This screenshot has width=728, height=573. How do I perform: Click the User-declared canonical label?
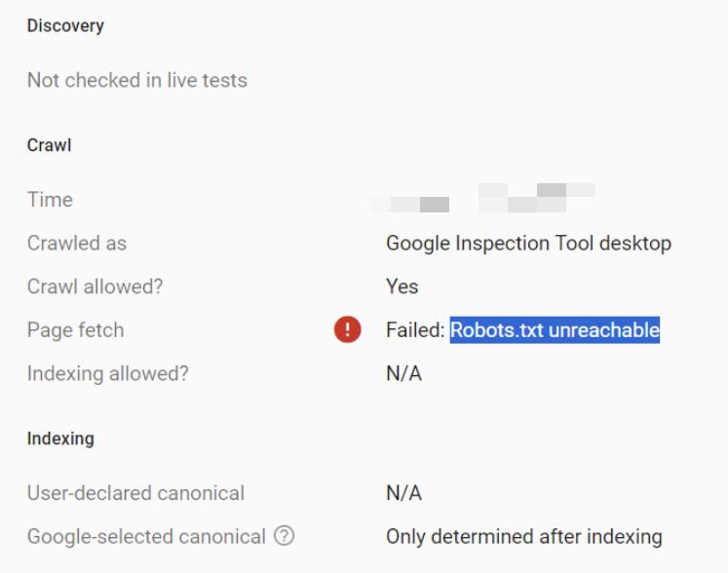pos(136,493)
